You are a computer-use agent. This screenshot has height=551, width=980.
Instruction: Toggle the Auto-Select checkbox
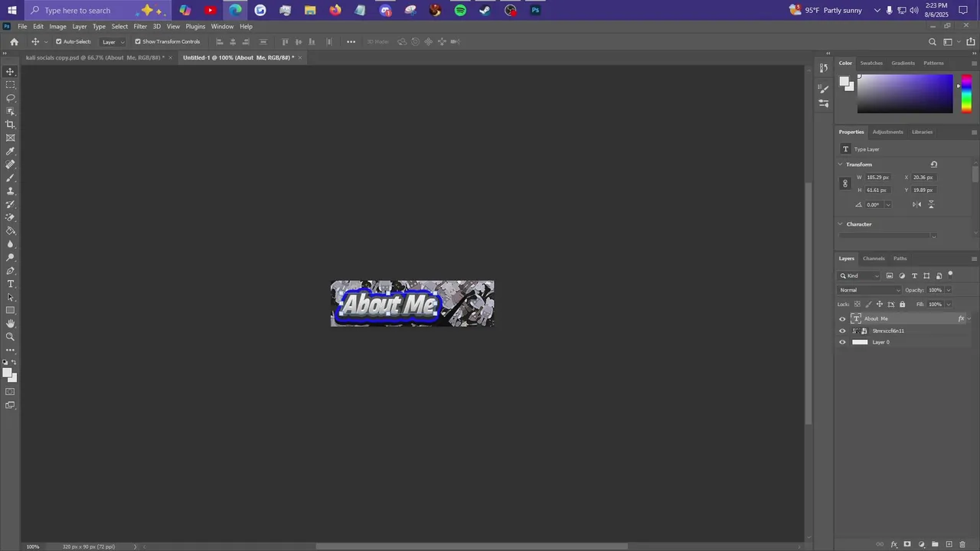pyautogui.click(x=58, y=41)
